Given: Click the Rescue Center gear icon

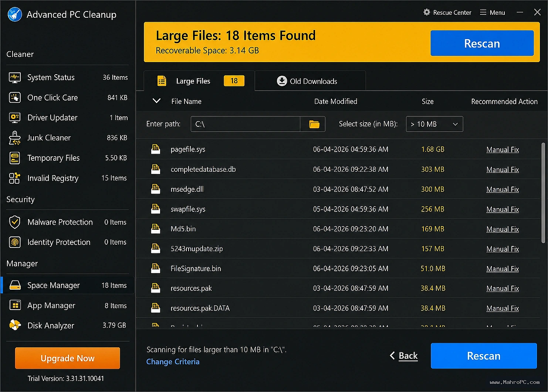Looking at the screenshot, I should pos(427,12).
